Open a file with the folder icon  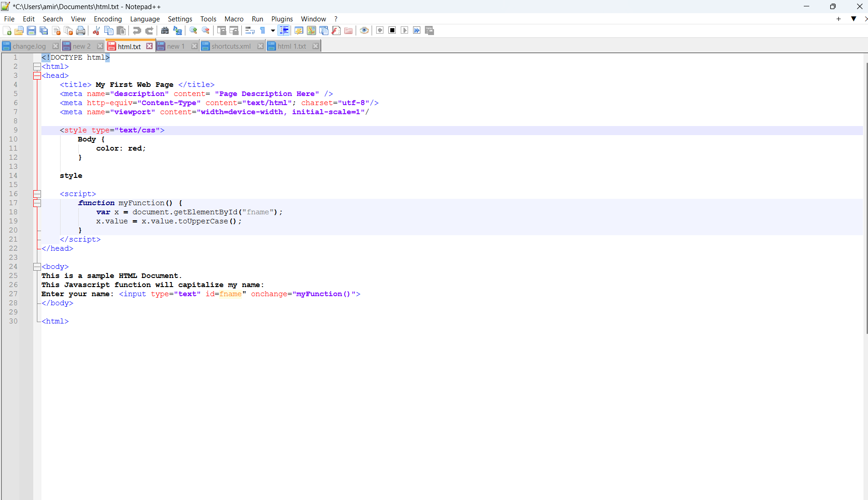click(x=19, y=30)
